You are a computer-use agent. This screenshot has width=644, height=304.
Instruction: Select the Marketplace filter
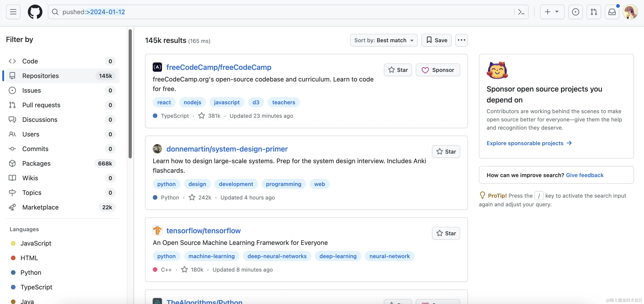[40, 207]
